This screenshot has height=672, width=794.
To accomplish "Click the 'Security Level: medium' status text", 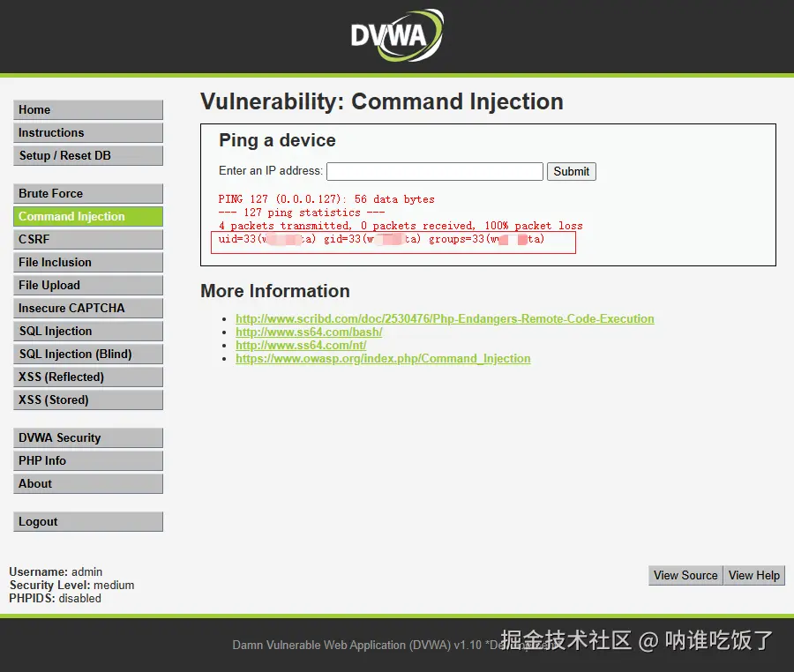I will pos(72,585).
